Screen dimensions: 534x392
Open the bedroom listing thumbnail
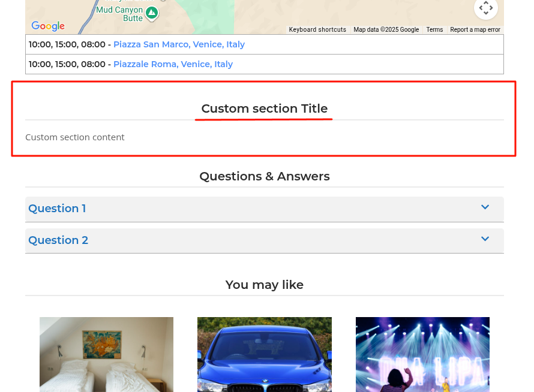(106, 354)
